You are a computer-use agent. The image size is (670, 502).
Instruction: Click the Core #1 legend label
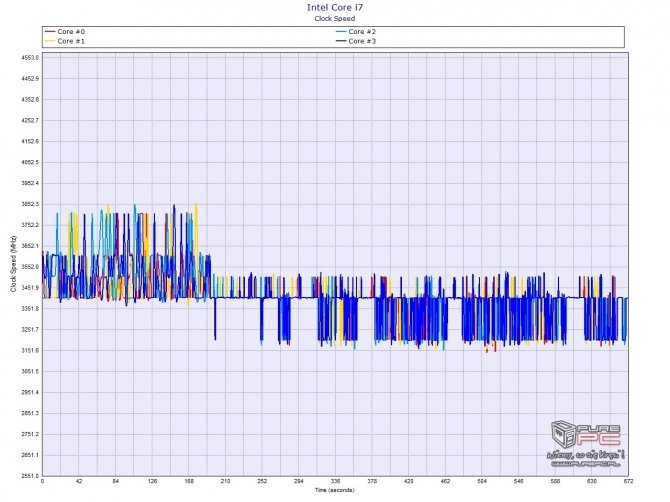pos(71,41)
